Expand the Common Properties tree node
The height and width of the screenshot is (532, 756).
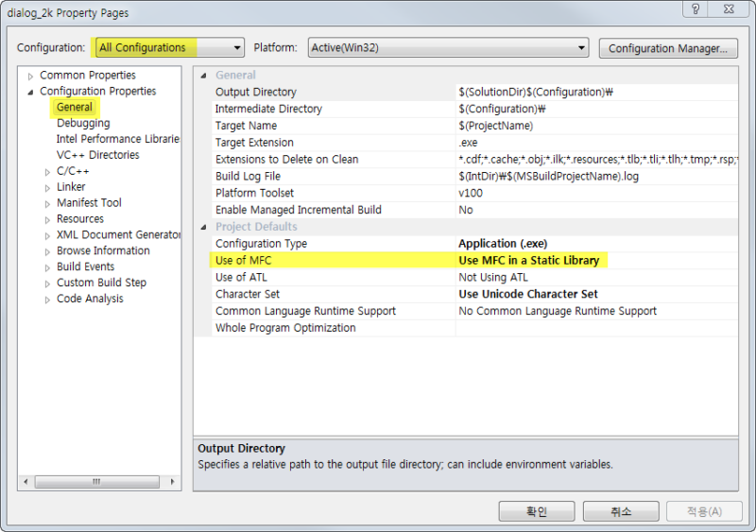click(x=30, y=77)
